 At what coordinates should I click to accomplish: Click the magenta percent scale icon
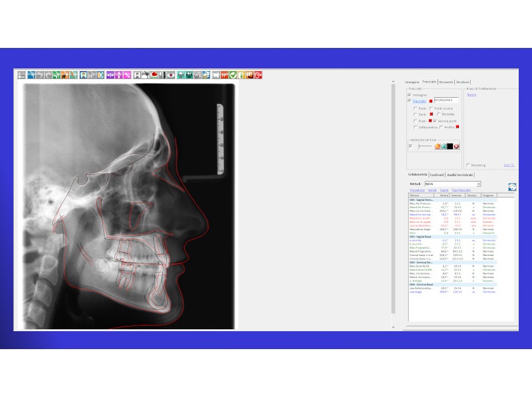(x=127, y=75)
